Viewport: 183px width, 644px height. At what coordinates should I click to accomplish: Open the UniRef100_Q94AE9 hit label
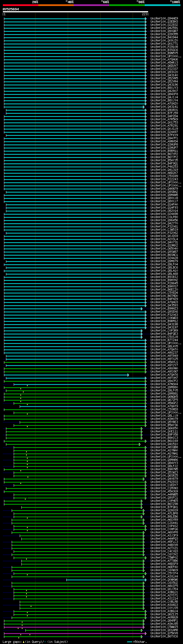click(x=164, y=18)
